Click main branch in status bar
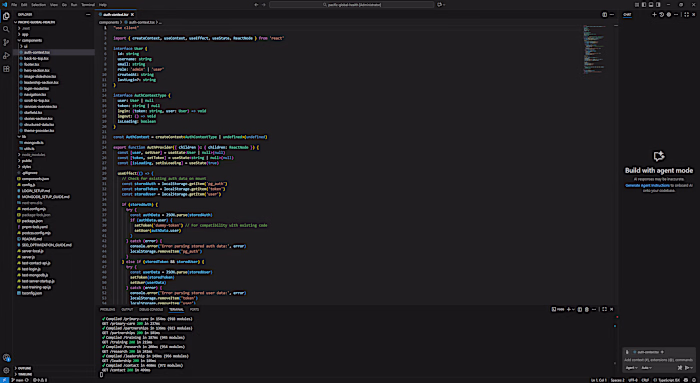This screenshot has height=383, width=700. 18,380
